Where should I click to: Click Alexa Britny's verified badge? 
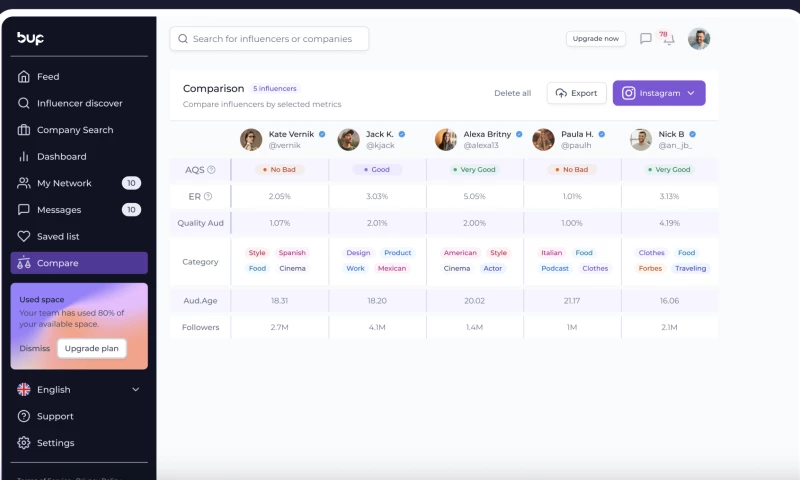pyautogui.click(x=519, y=134)
